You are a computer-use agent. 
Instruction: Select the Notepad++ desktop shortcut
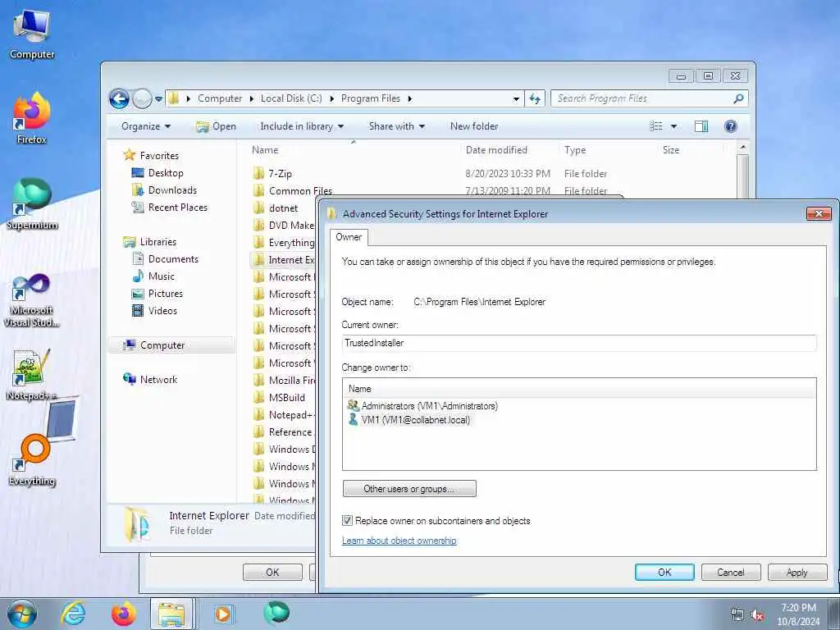pyautogui.click(x=32, y=375)
